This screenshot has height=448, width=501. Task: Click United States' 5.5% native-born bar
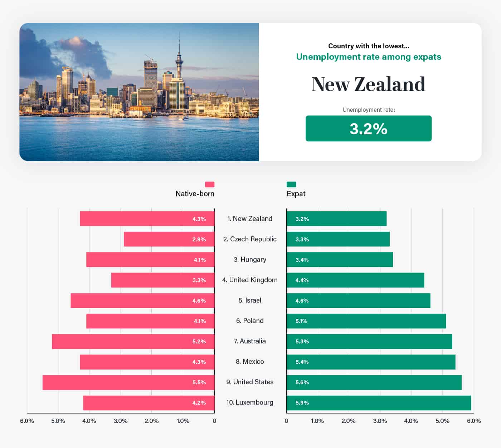coord(128,382)
